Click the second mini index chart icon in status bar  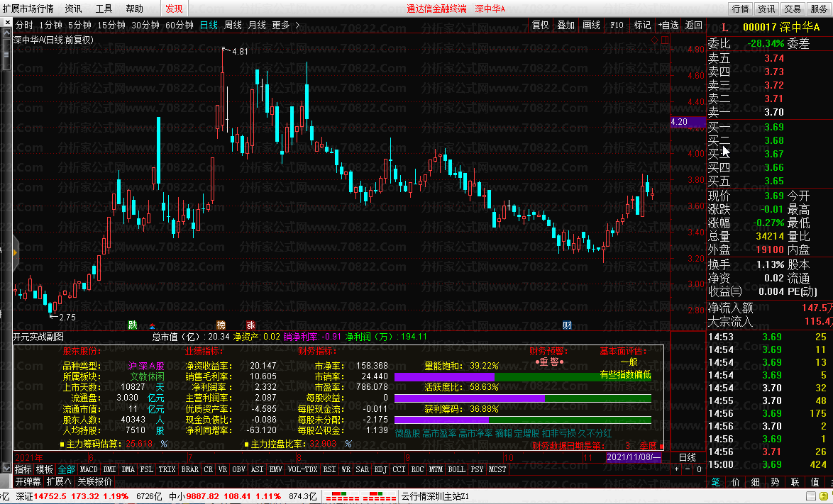pos(379,497)
